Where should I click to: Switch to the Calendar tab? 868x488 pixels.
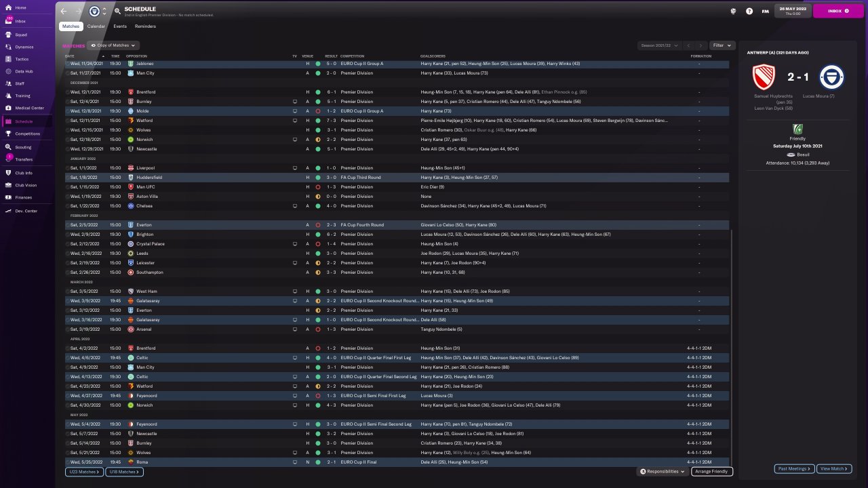[96, 26]
